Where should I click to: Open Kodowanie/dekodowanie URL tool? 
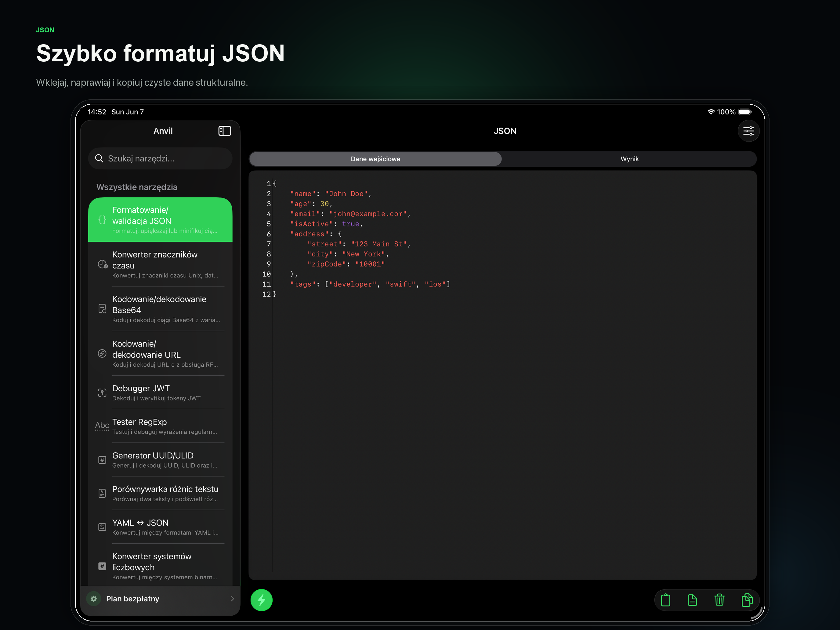pos(160,353)
